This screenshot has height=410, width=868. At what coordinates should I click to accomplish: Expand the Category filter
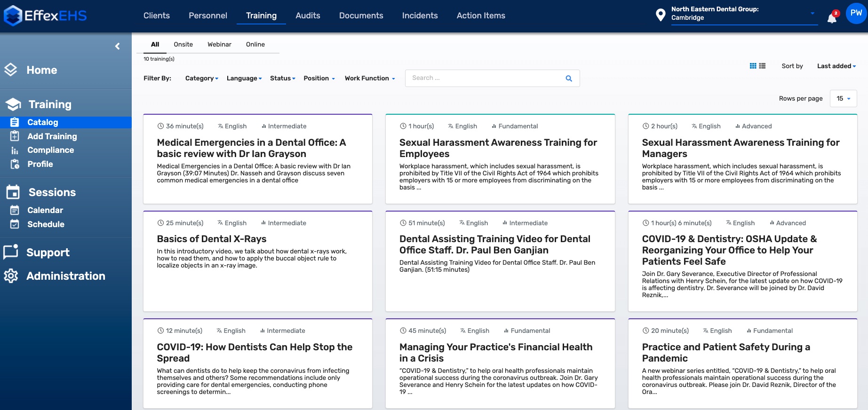click(x=202, y=79)
